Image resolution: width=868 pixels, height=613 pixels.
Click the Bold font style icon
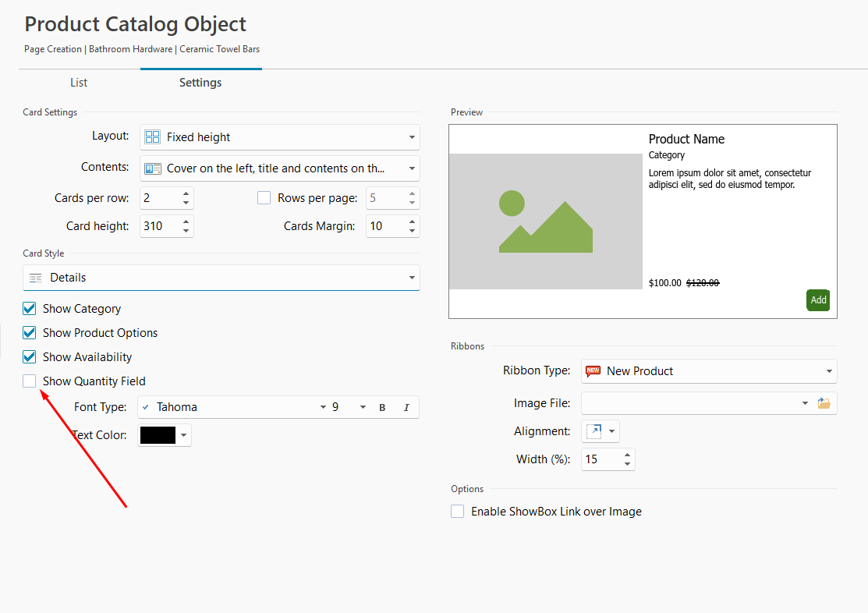tap(382, 408)
